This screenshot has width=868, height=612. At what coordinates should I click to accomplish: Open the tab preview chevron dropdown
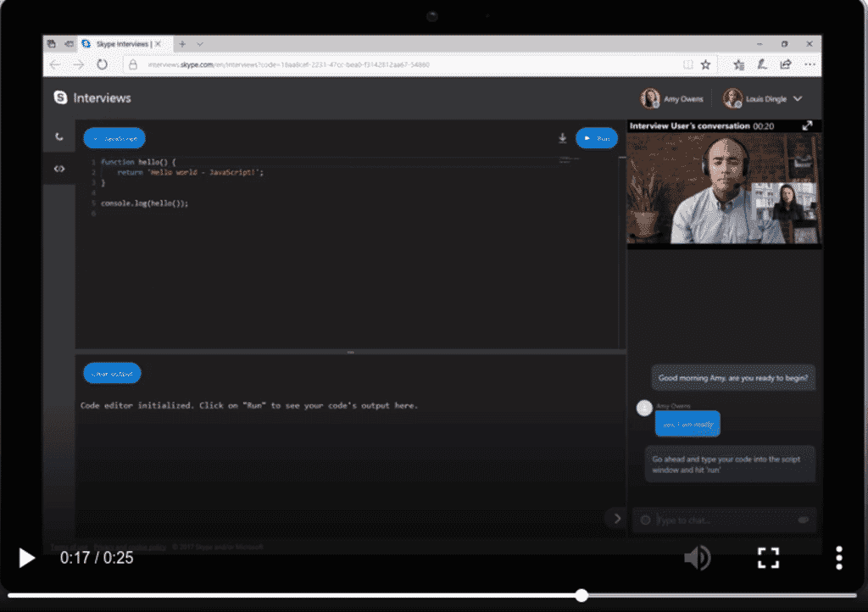[200, 44]
